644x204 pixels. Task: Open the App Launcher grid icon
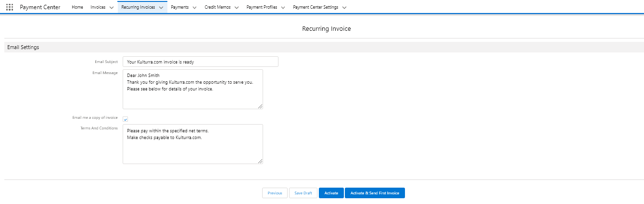point(10,7)
